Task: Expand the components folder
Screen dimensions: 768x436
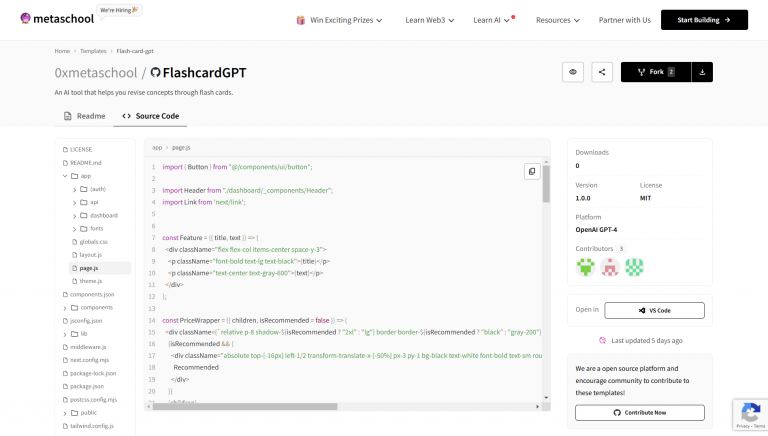Action: [x=65, y=308]
